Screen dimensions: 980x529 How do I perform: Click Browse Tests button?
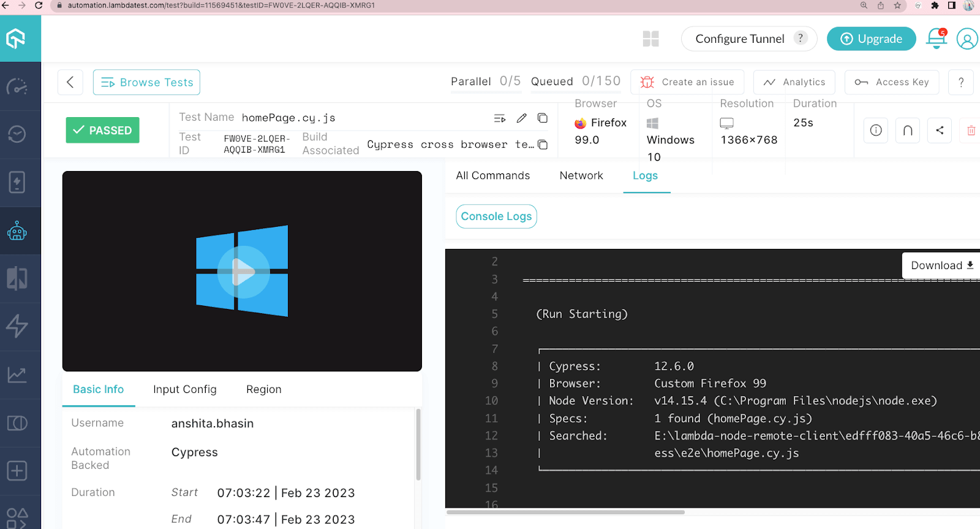[x=146, y=82]
